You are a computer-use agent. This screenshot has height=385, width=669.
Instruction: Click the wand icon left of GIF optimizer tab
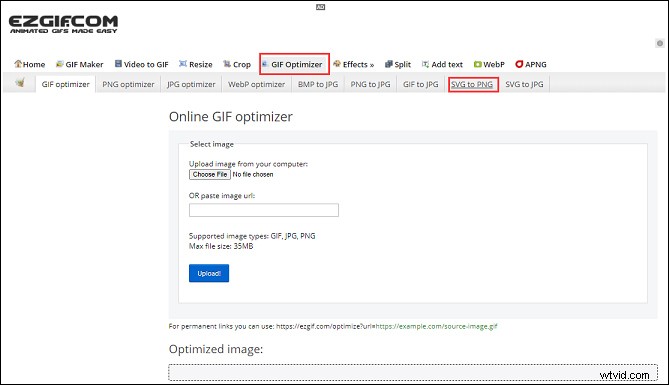(x=20, y=83)
